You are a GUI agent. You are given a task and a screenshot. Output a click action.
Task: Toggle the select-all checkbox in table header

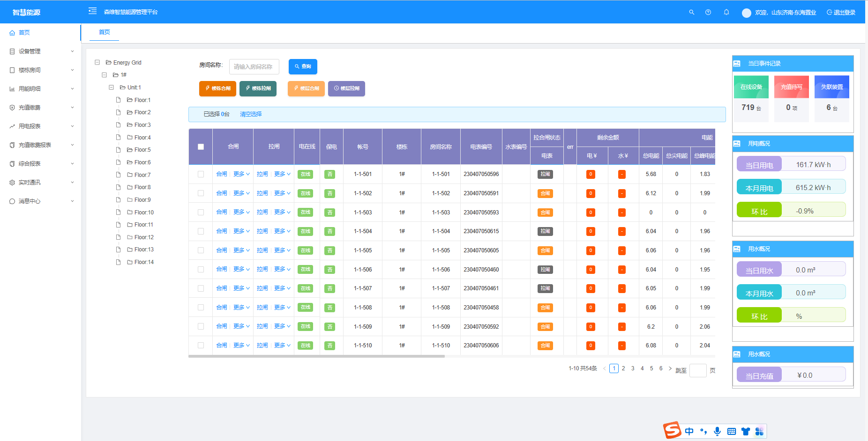(201, 147)
